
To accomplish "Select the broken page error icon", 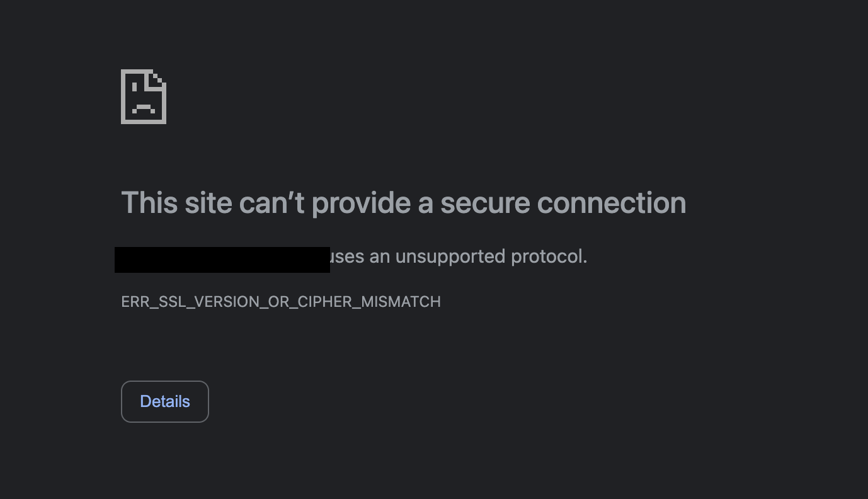I will (143, 96).
